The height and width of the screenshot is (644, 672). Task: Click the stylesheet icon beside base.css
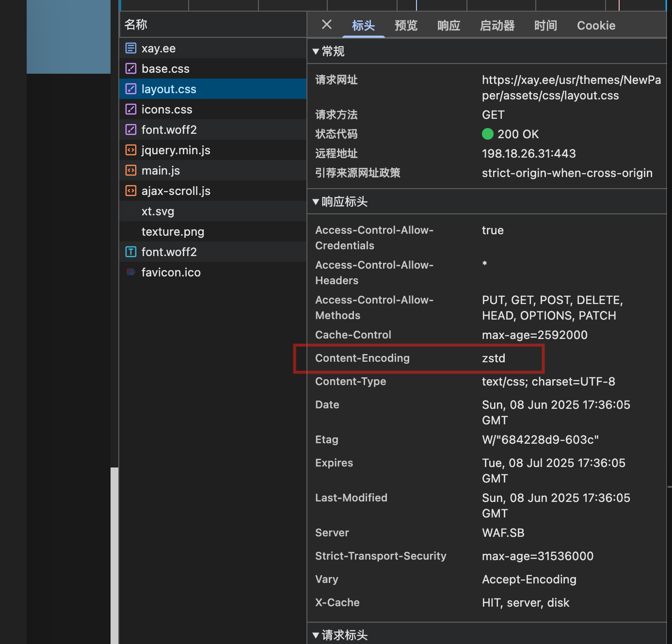(131, 68)
